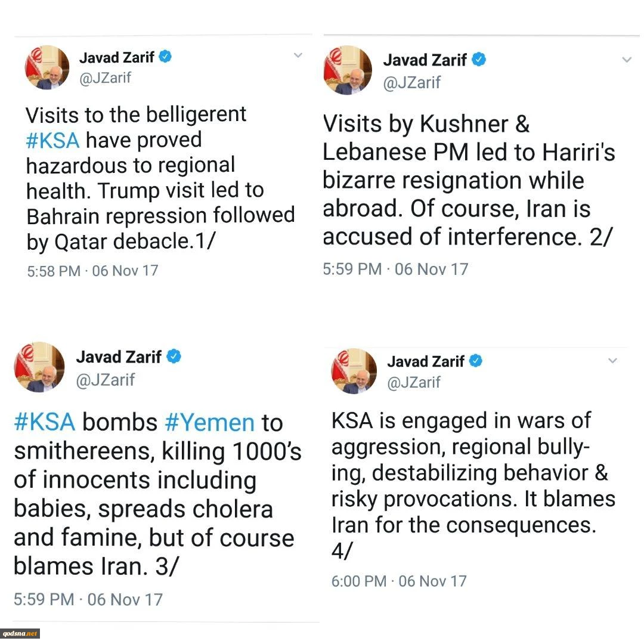Open Javad Zarif's avatar in tweet 1/

coord(47,67)
